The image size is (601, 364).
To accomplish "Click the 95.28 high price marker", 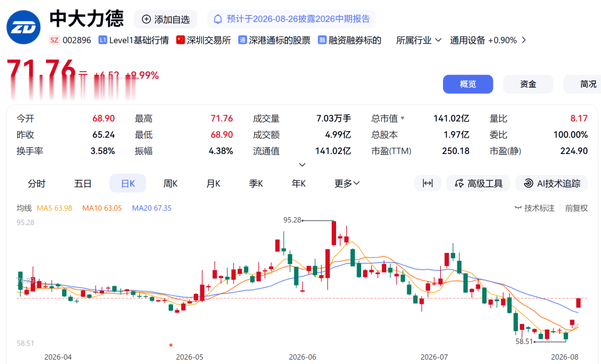I will pos(293,220).
